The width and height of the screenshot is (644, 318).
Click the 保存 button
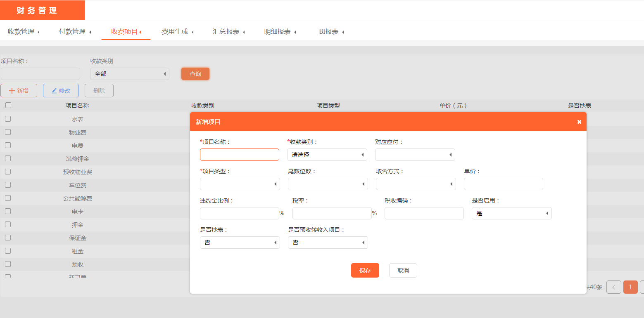coord(365,271)
